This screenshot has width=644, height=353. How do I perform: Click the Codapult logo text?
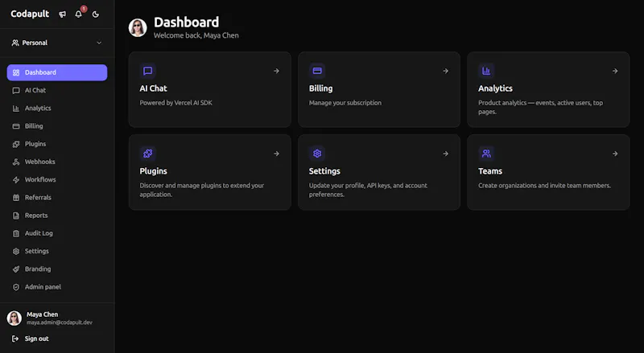pos(30,14)
